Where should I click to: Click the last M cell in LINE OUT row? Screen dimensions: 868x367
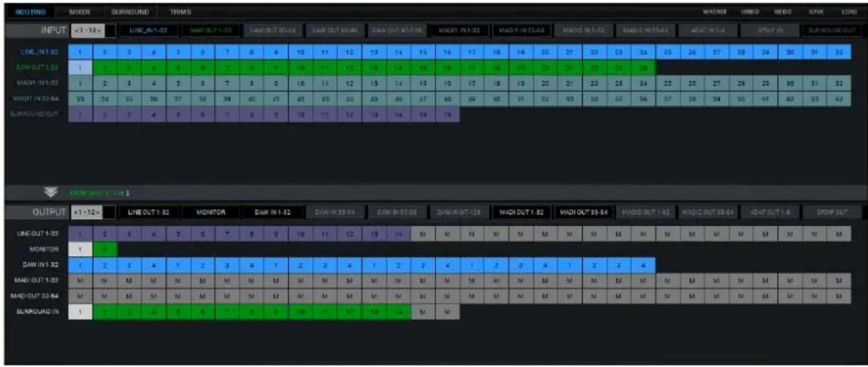click(839, 234)
